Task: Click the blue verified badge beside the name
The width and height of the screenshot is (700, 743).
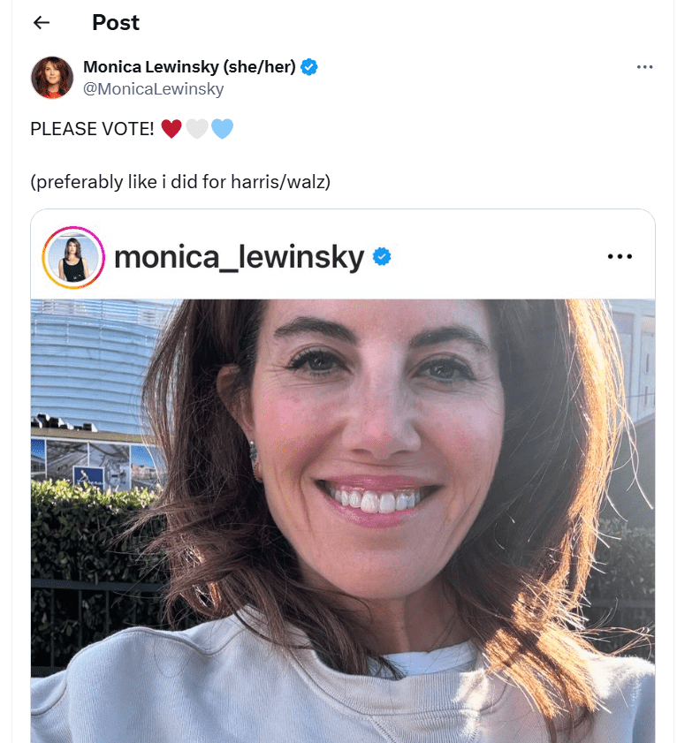Action: (x=309, y=67)
